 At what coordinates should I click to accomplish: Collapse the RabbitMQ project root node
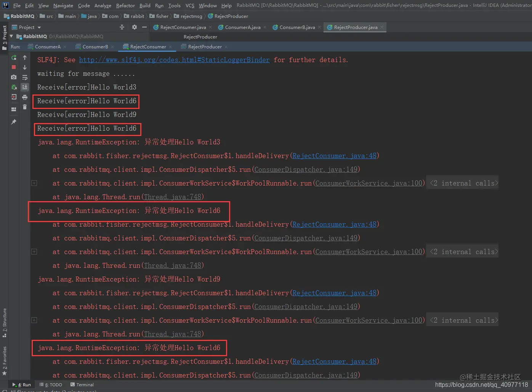pos(11,36)
